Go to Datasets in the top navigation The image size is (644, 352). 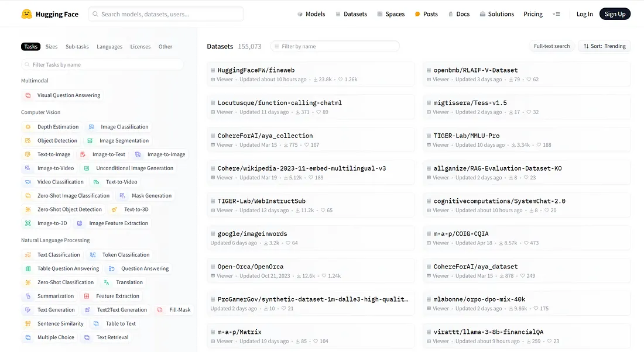(x=351, y=14)
